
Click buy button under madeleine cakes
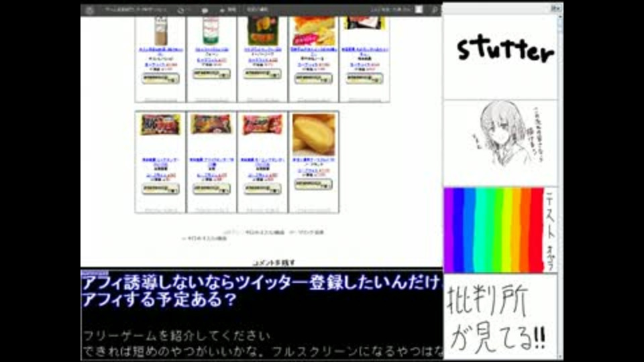point(313,184)
